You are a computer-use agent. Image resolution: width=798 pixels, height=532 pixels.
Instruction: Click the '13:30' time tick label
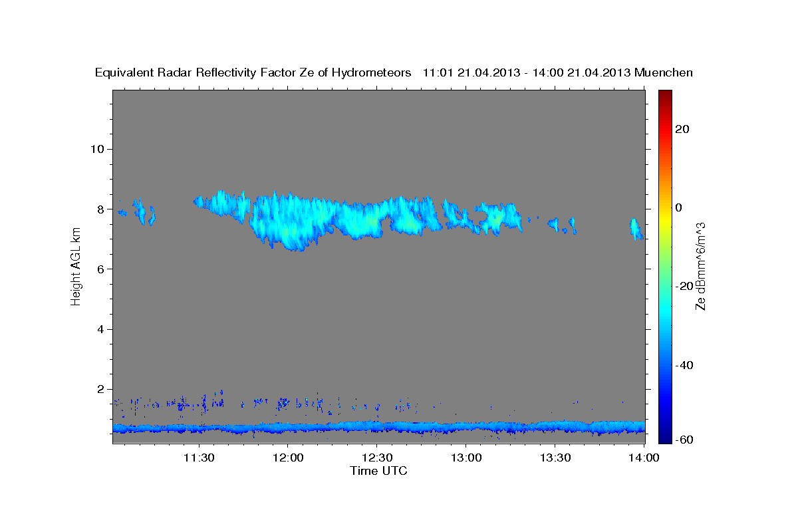click(x=555, y=459)
